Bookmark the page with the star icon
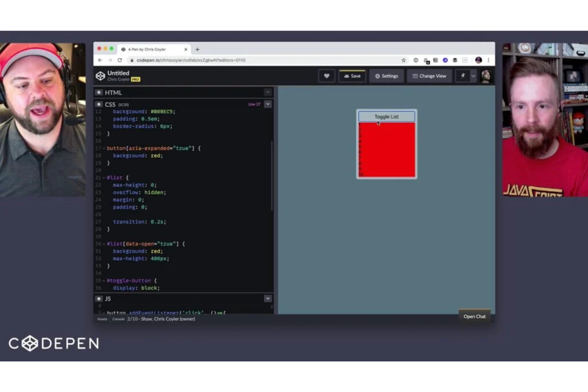The image size is (588, 392). 403,60
